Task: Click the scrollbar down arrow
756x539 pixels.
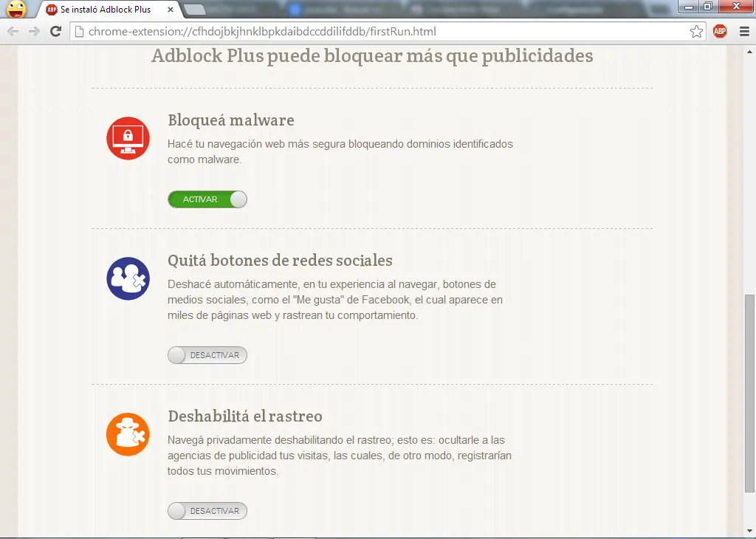Action: [749, 531]
